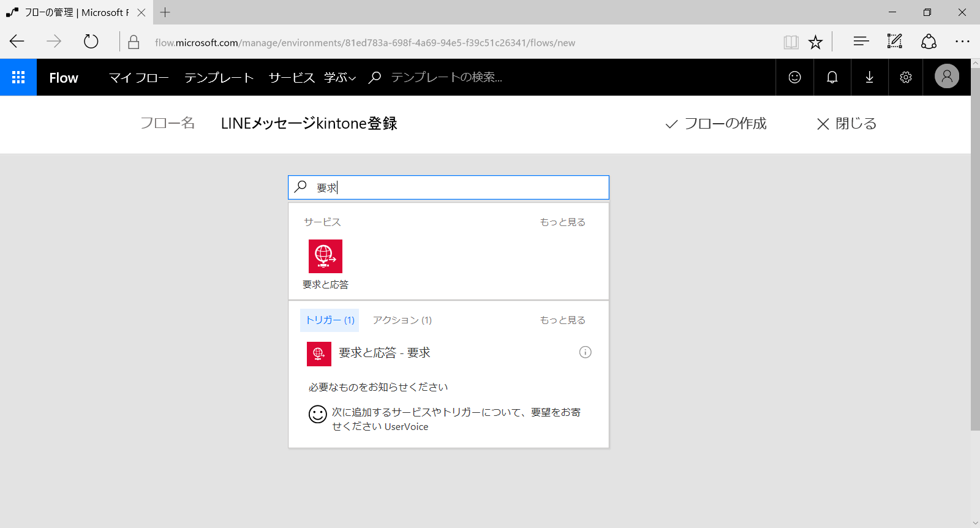This screenshot has height=528, width=980.
Task: Switch to the アクション (1) tab
Action: (x=402, y=320)
